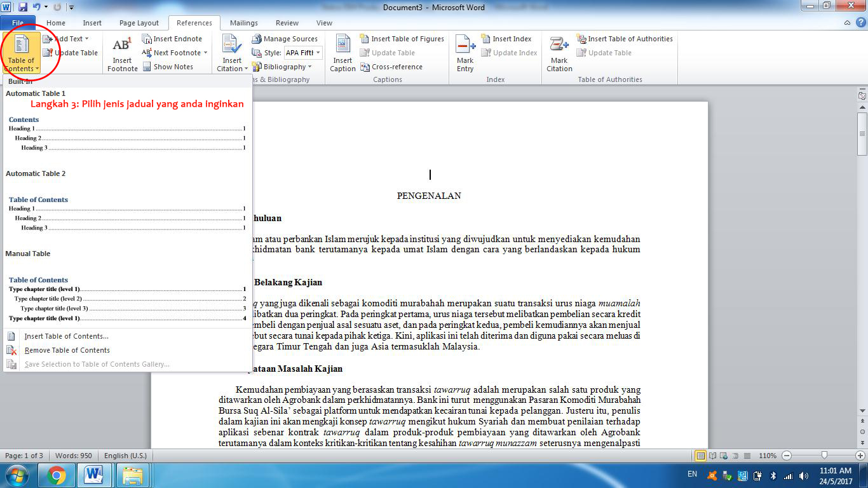Open Customize Quick Access Toolbar dropdown
Screen dimensions: 868x488
click(71, 8)
